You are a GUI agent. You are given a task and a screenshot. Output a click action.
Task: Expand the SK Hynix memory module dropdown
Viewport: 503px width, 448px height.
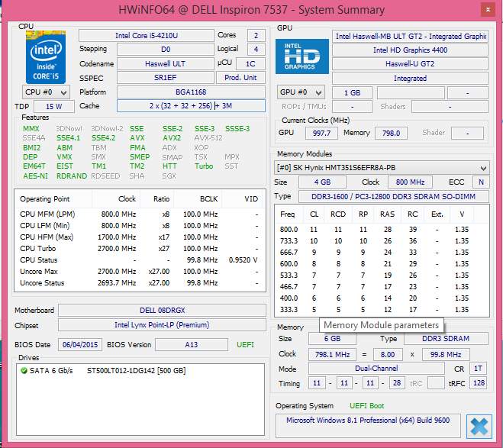tap(382, 168)
